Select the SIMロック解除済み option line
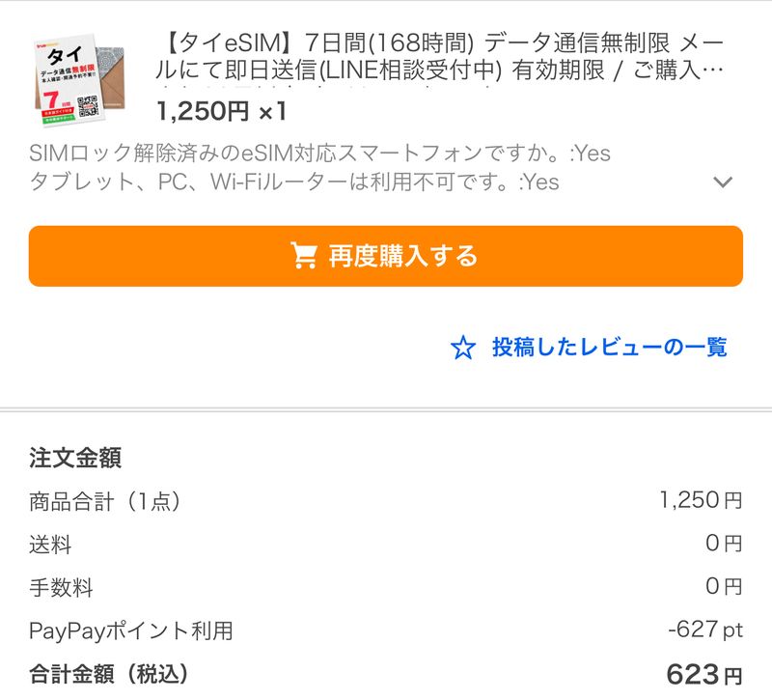 click(319, 154)
